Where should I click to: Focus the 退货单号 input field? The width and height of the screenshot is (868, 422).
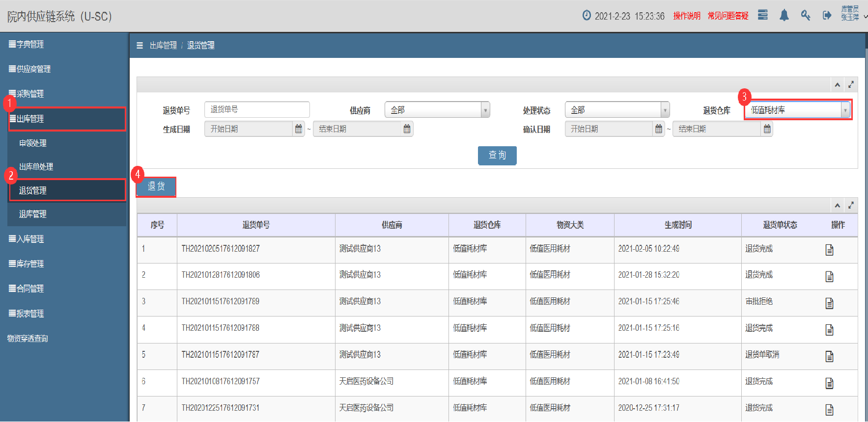(257, 109)
